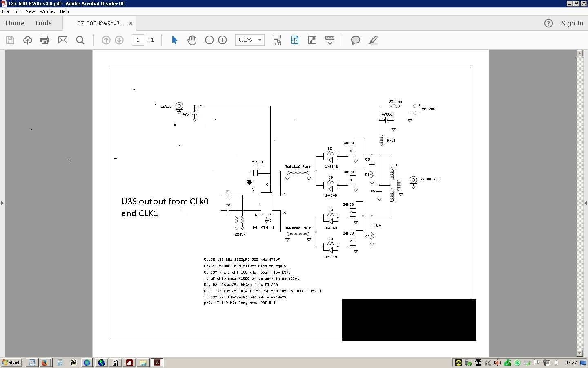The image size is (588, 368).
Task: Expand the right tools pane arrow
Action: 586,203
